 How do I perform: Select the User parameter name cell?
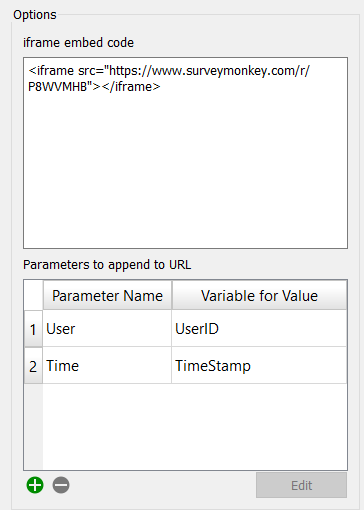click(x=107, y=329)
